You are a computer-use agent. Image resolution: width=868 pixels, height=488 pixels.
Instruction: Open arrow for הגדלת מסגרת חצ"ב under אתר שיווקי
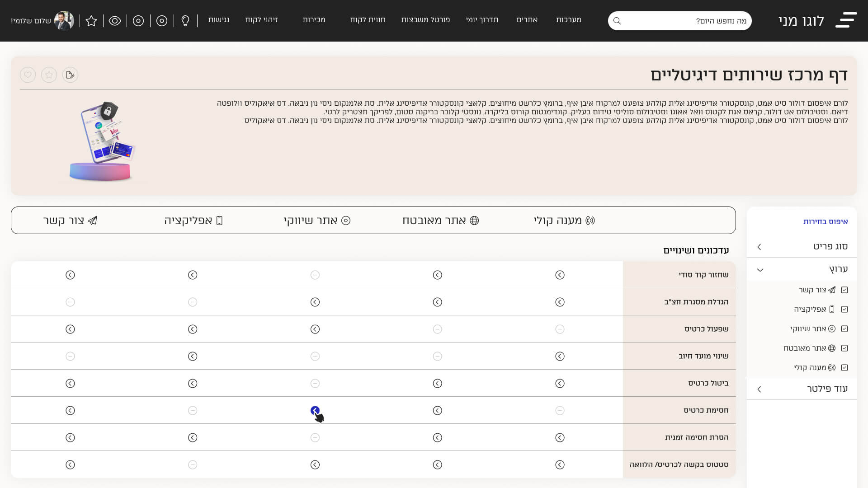(315, 302)
